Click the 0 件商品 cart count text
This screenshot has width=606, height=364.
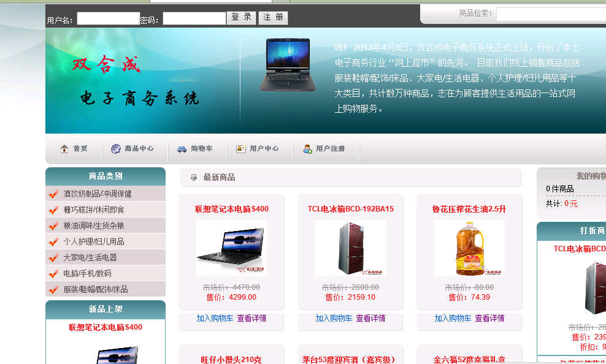[559, 189]
